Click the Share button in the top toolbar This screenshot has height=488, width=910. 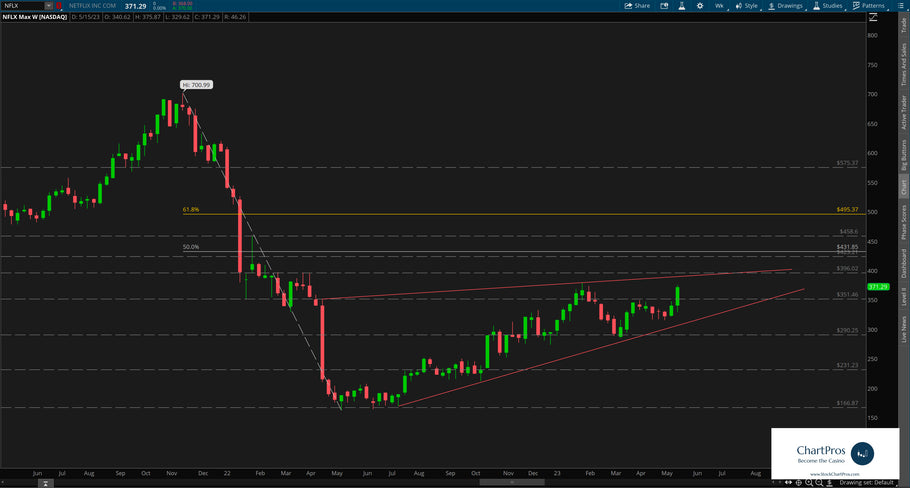click(637, 6)
